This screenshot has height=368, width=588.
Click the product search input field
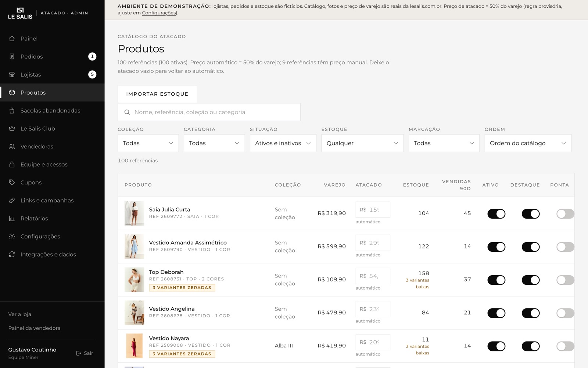[x=209, y=112]
